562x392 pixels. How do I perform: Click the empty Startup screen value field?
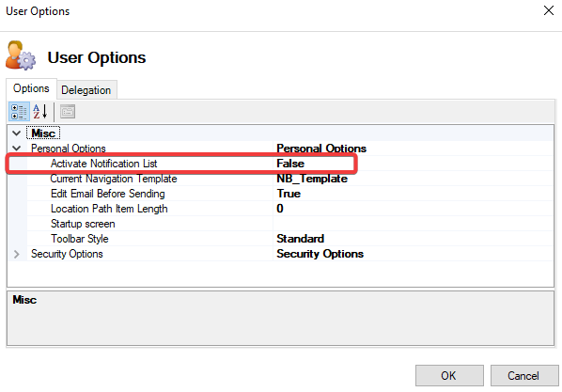(x=413, y=224)
